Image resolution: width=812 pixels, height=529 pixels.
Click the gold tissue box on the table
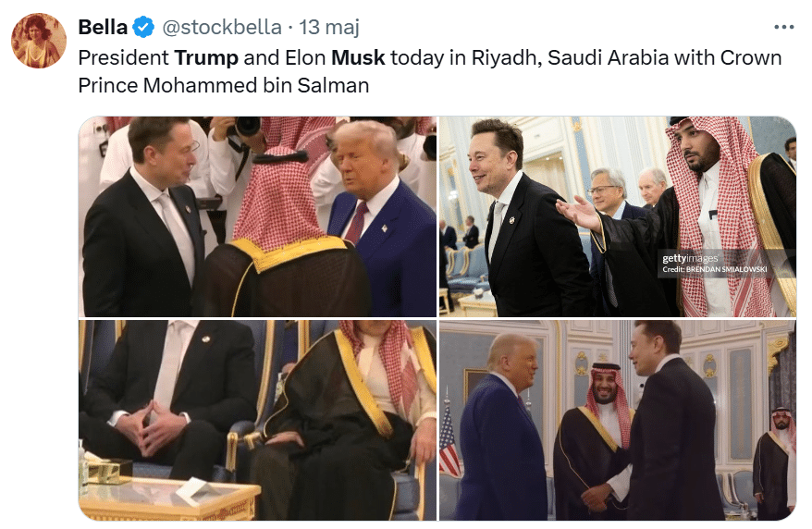pos(109,471)
